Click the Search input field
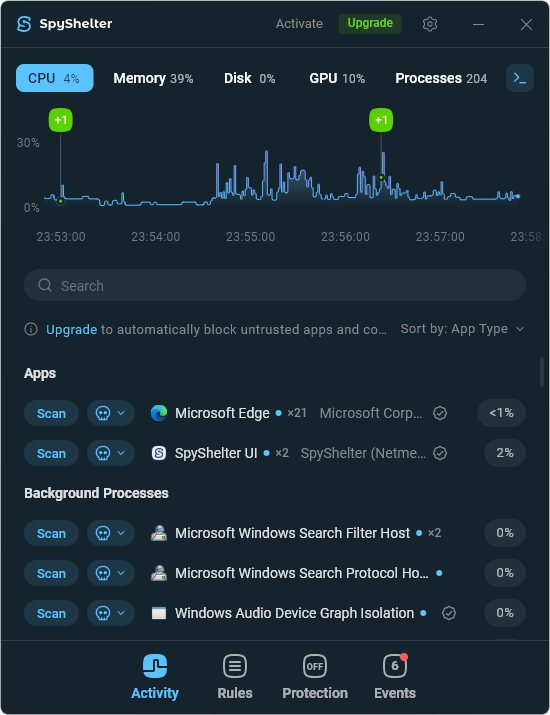This screenshot has height=715, width=550. click(x=275, y=285)
